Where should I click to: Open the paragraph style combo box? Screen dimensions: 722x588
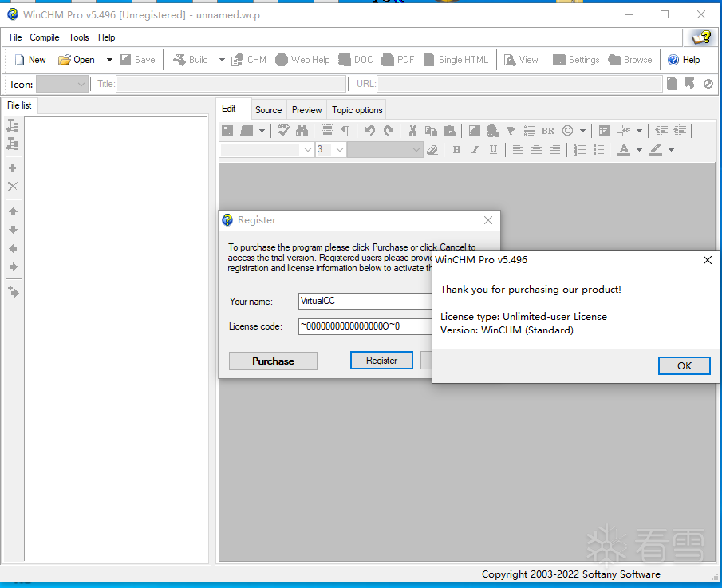point(385,150)
